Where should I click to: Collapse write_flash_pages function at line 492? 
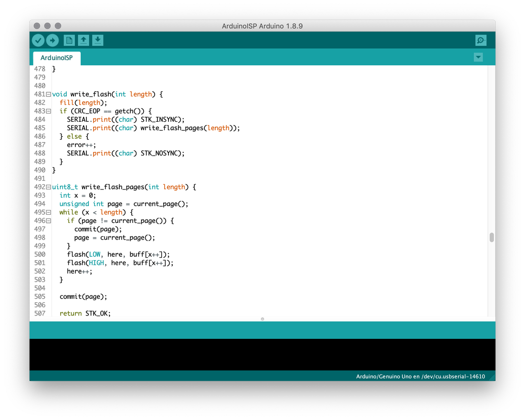[x=49, y=187]
